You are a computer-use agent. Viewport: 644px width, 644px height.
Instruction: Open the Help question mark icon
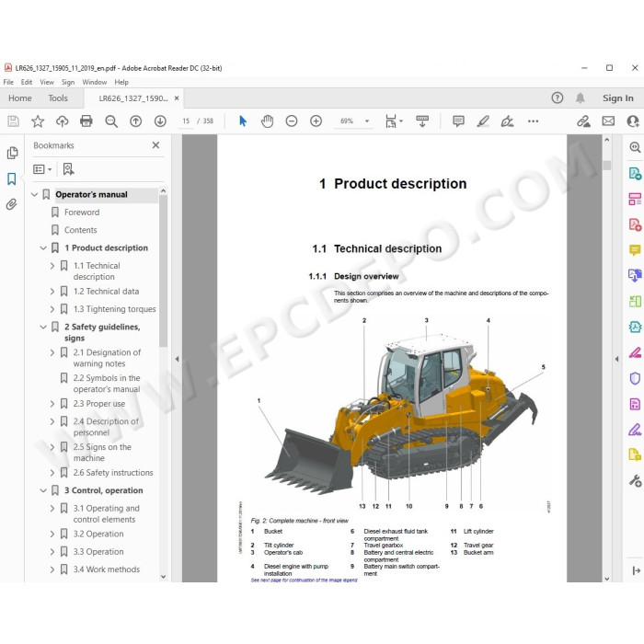coord(558,98)
